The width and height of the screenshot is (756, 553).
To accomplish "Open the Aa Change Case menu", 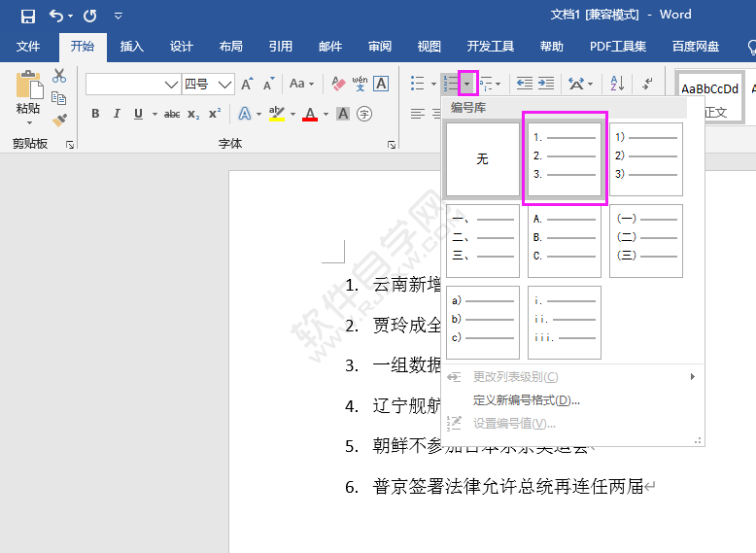I will coord(301,84).
